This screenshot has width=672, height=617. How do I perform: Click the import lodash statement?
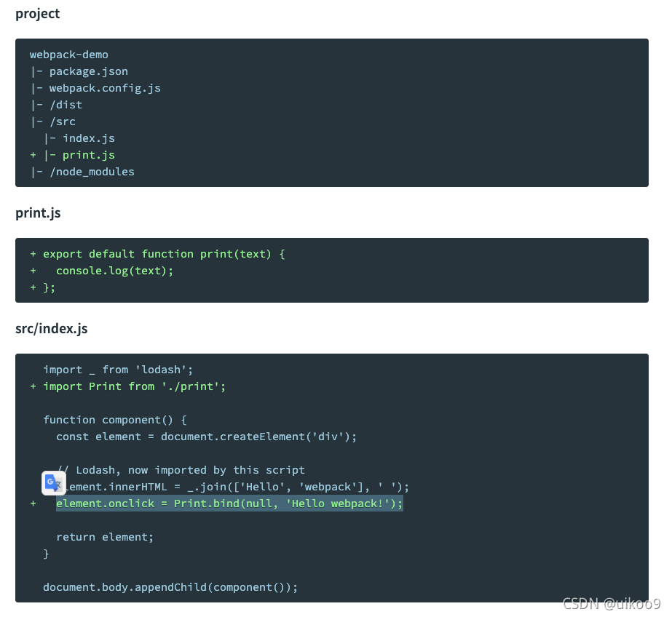click(117, 370)
